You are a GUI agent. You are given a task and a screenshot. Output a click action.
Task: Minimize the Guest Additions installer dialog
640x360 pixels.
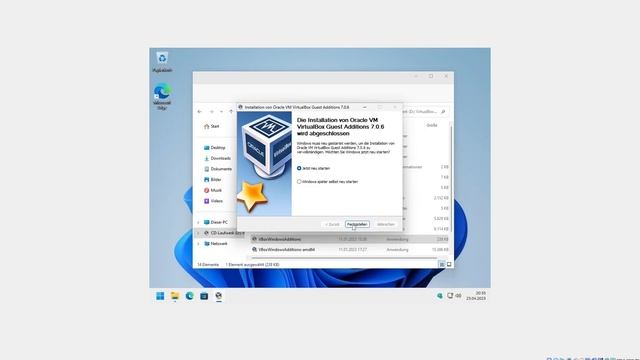(364, 107)
